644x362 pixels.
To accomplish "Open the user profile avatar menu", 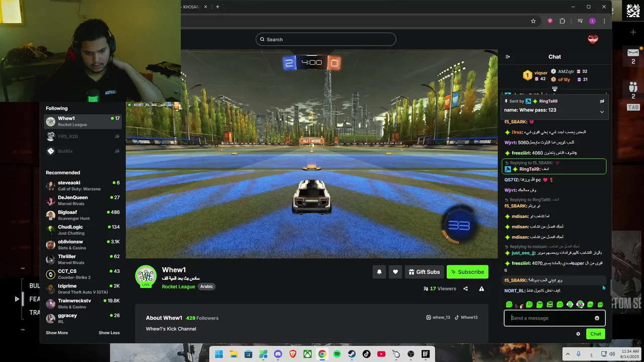I will pyautogui.click(x=593, y=39).
